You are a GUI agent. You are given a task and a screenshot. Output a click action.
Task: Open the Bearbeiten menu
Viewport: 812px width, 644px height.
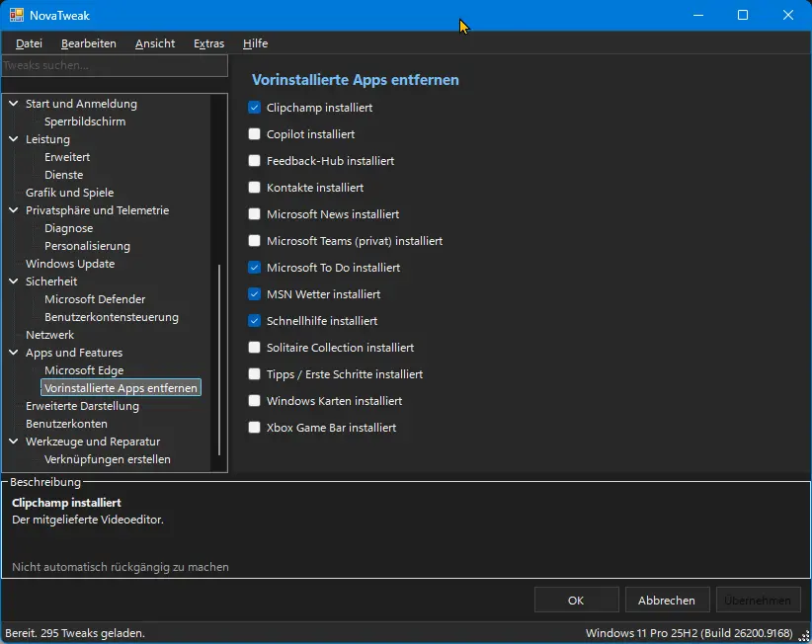click(89, 43)
